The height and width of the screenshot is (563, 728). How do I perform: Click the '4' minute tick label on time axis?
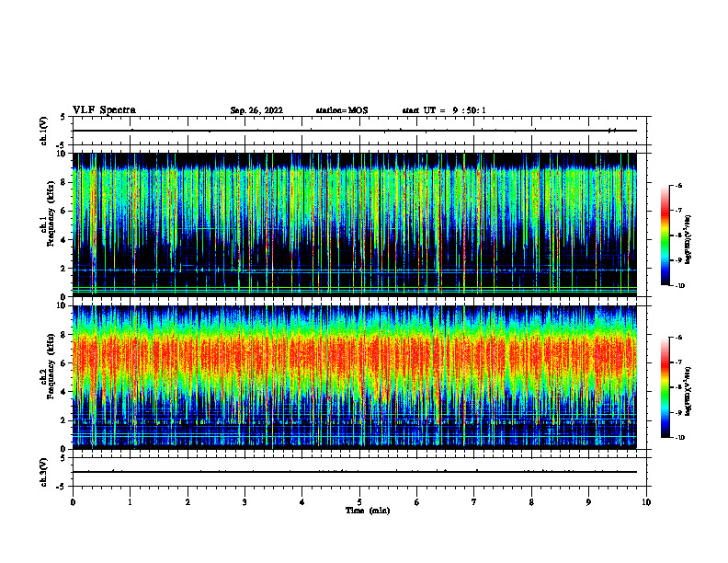302,502
